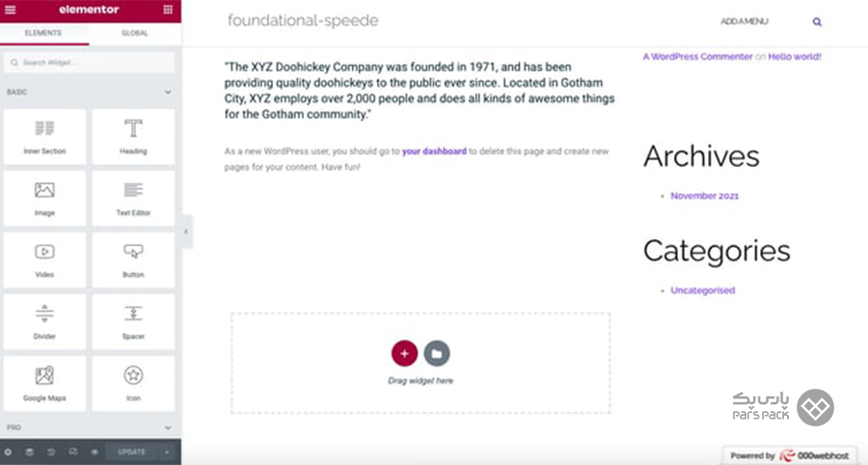Open the Elementor hamburger menu
The image size is (868, 465).
[x=10, y=10]
